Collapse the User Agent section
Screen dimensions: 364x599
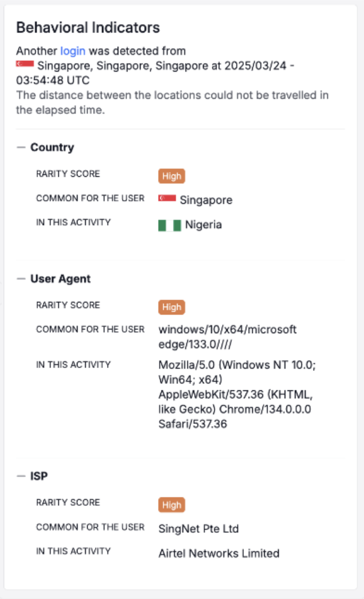pyautogui.click(x=22, y=278)
